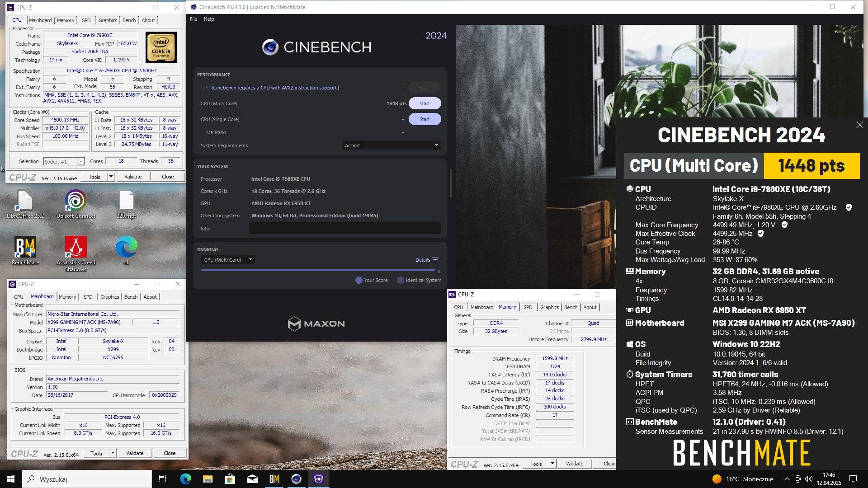Viewport: 868px width, 488px height.
Task: Click the ranking Details filter icon
Action: (435, 260)
